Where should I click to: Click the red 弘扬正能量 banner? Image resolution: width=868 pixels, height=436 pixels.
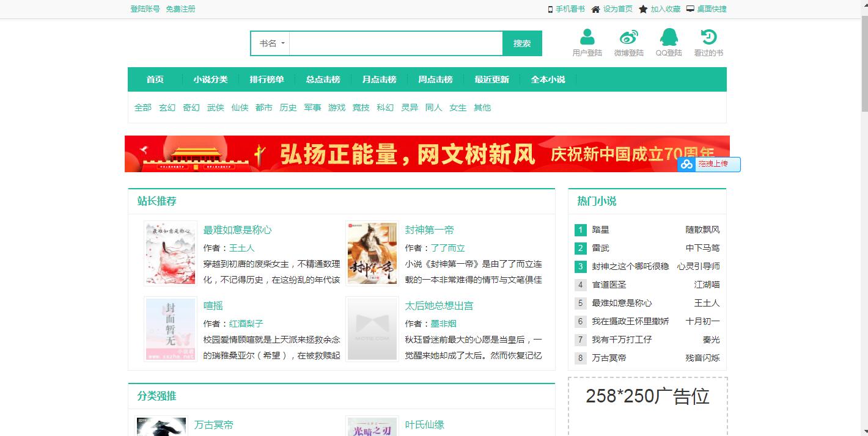click(427, 154)
